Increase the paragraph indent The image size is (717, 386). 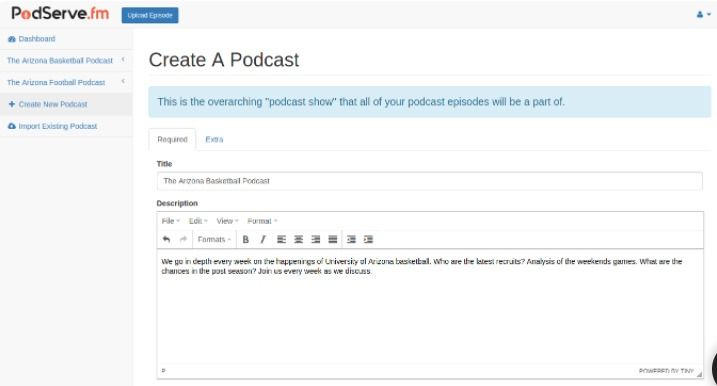(x=368, y=239)
